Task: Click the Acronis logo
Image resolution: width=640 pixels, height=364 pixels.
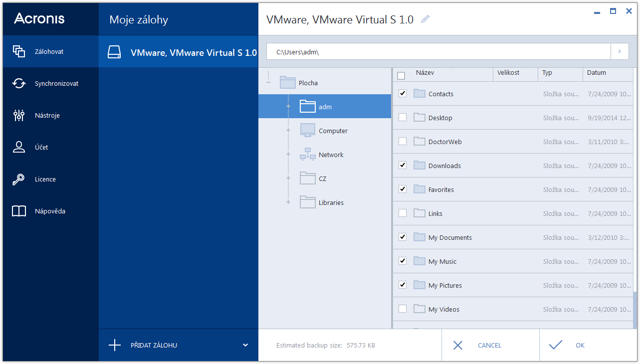Action: click(x=39, y=18)
